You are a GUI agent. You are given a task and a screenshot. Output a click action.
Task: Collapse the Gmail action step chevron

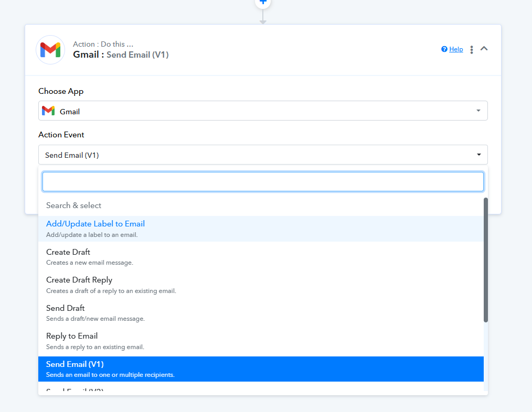tap(484, 49)
